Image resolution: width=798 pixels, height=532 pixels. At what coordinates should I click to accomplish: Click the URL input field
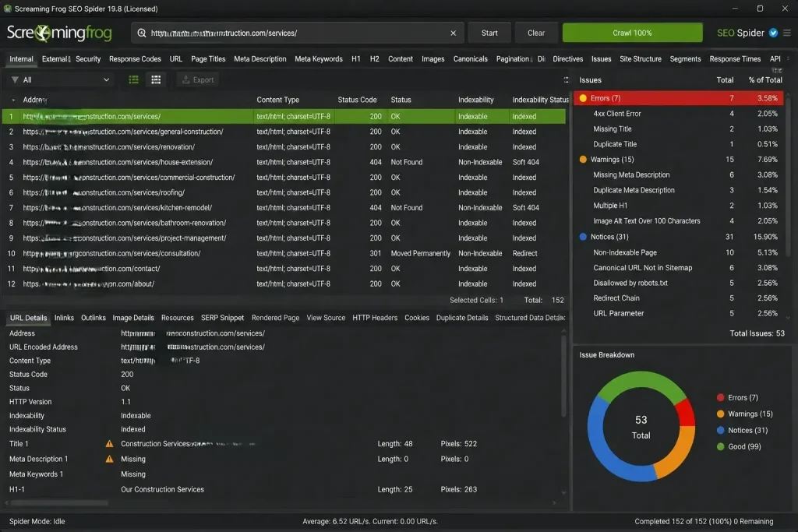(x=297, y=33)
